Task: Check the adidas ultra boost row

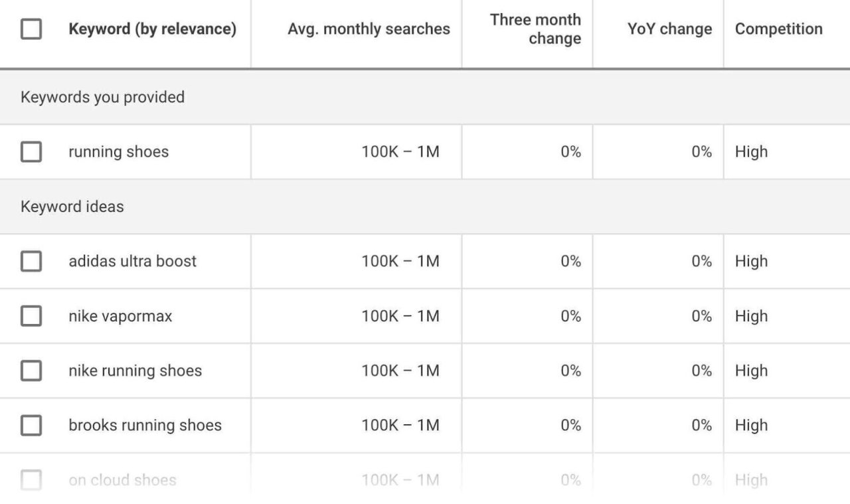Action: [x=31, y=262]
